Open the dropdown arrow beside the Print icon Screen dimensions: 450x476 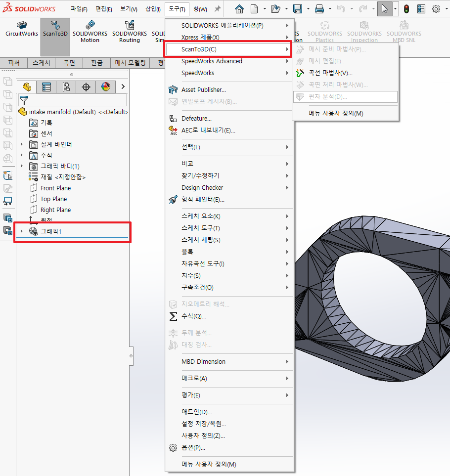[x=330, y=9]
